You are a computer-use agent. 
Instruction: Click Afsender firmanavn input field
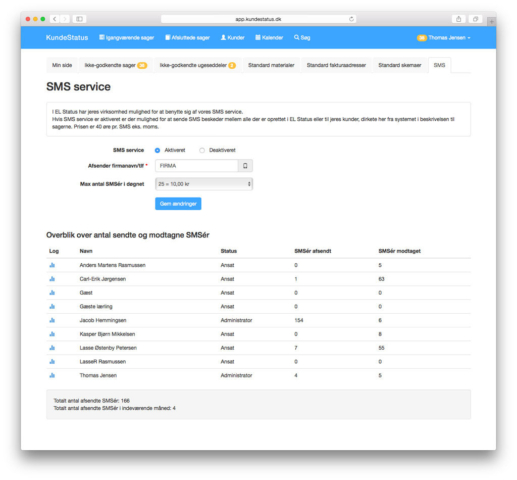coord(197,166)
